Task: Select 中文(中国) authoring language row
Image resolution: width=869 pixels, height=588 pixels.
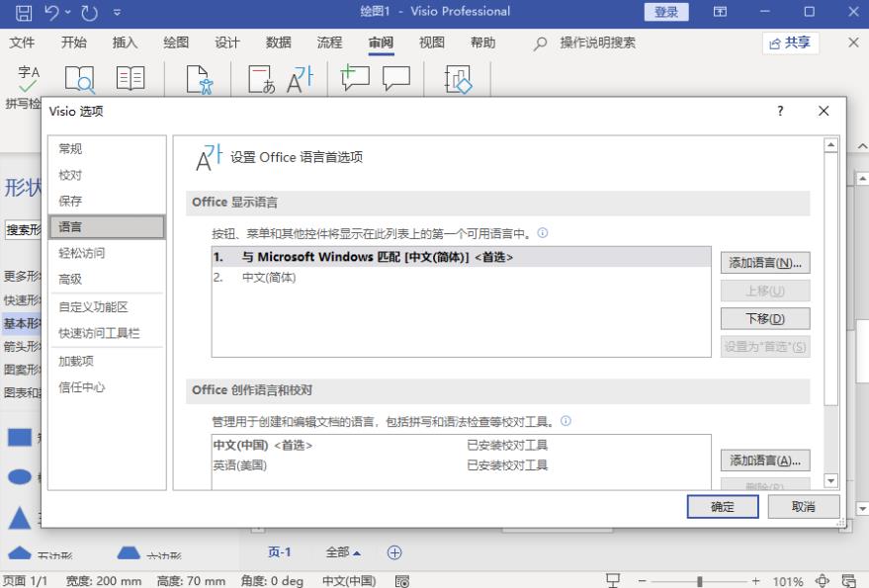Action: click(x=461, y=445)
